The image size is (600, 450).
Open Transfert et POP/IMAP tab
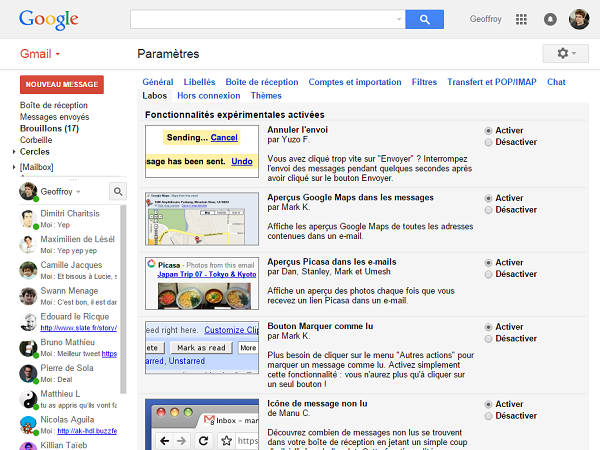click(492, 82)
